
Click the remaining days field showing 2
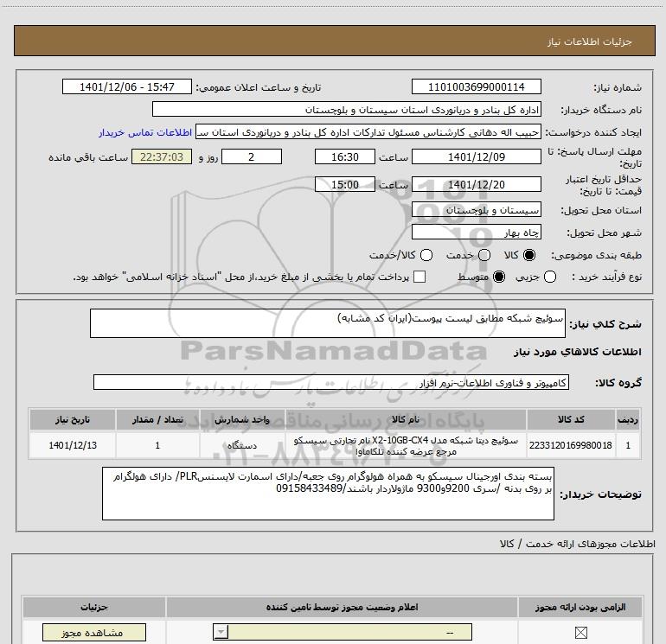click(x=252, y=157)
